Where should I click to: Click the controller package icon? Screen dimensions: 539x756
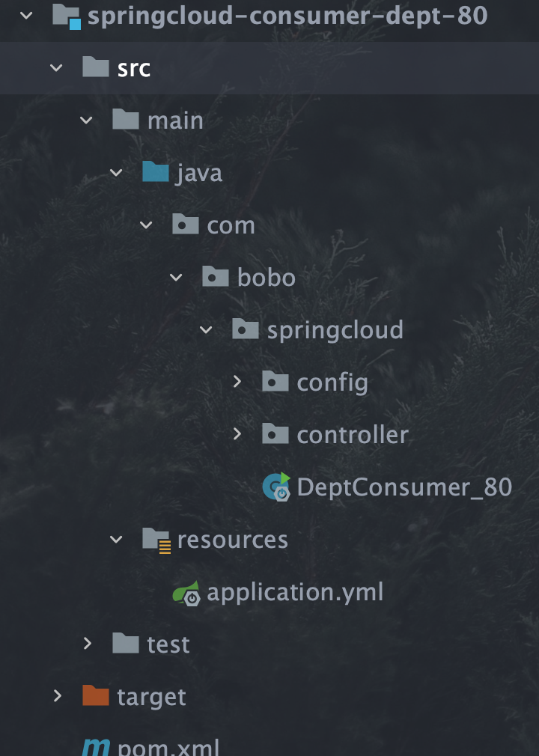275,435
